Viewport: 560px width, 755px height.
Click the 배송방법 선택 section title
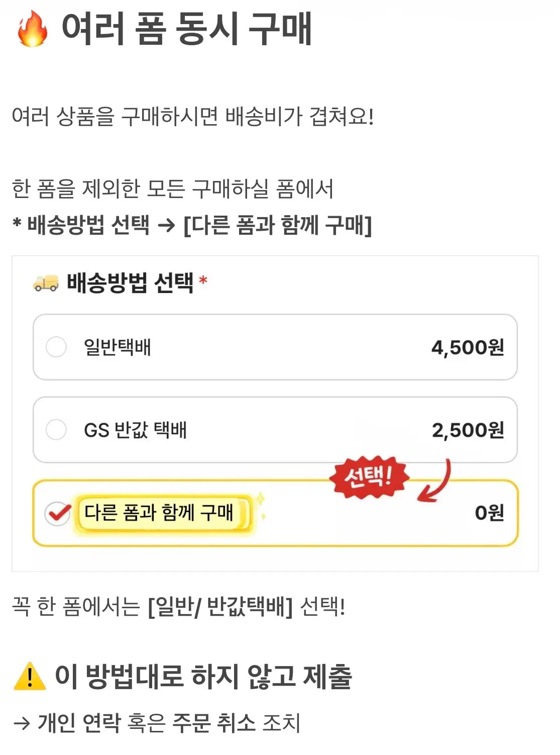(130, 282)
